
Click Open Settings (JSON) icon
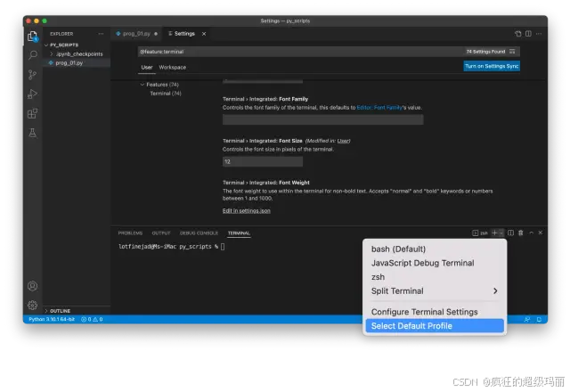pos(518,34)
